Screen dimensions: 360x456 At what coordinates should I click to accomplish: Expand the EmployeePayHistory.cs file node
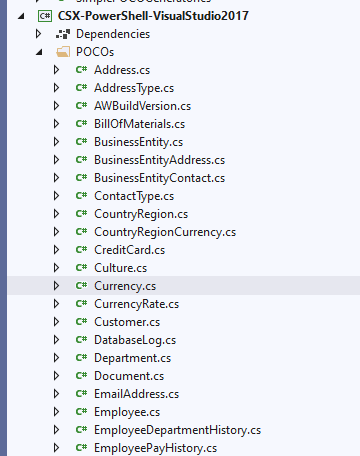tap(56, 448)
